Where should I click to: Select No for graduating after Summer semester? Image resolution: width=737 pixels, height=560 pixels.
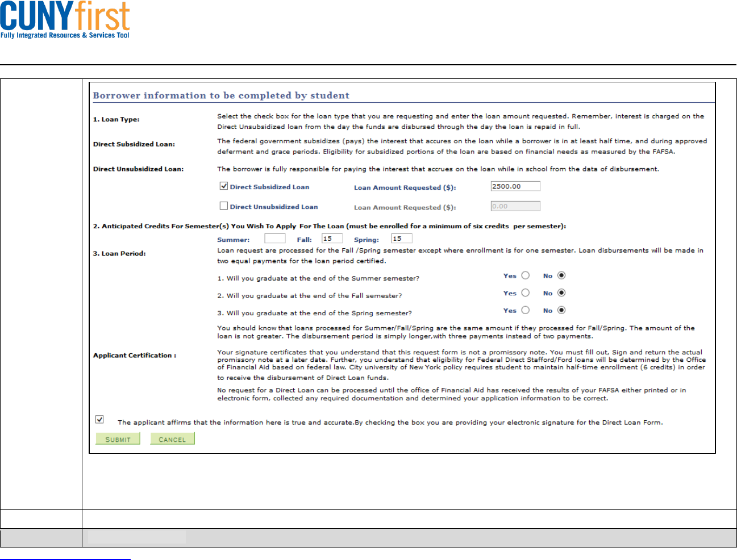pyautogui.click(x=561, y=275)
